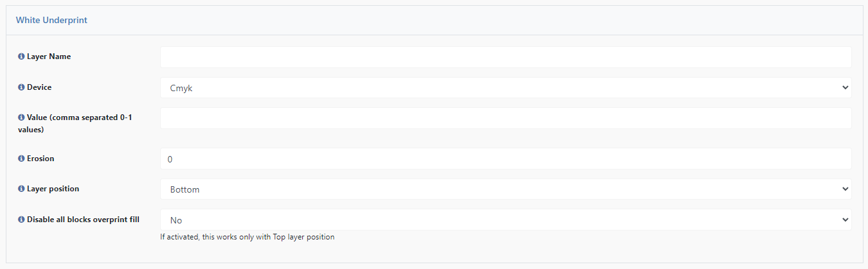Click the chevron arrow of Layer position select

(845, 189)
